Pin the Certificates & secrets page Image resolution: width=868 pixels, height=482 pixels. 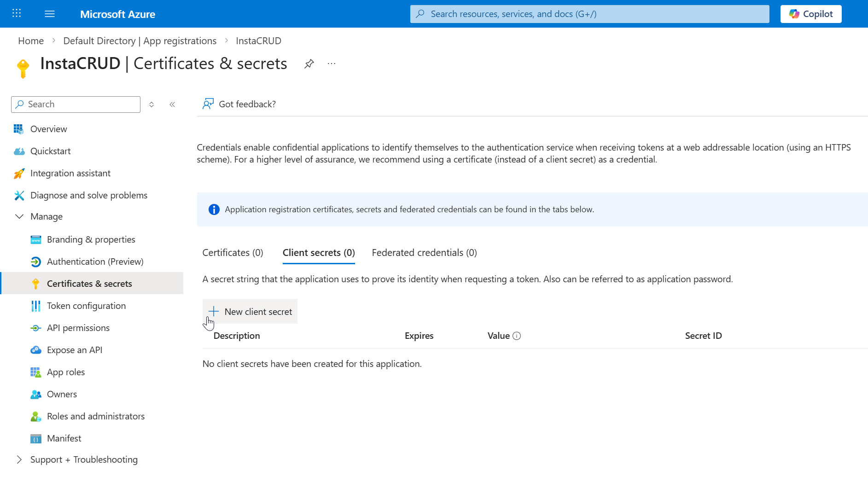coord(309,64)
